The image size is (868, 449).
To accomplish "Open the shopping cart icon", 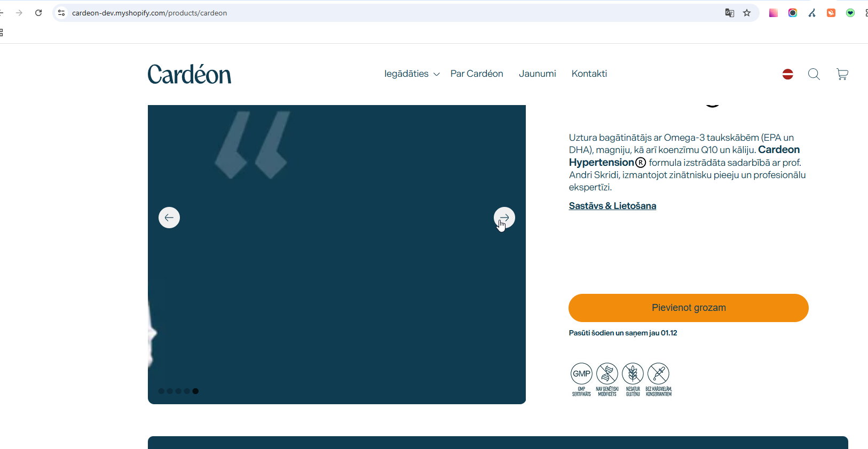I will (x=842, y=74).
